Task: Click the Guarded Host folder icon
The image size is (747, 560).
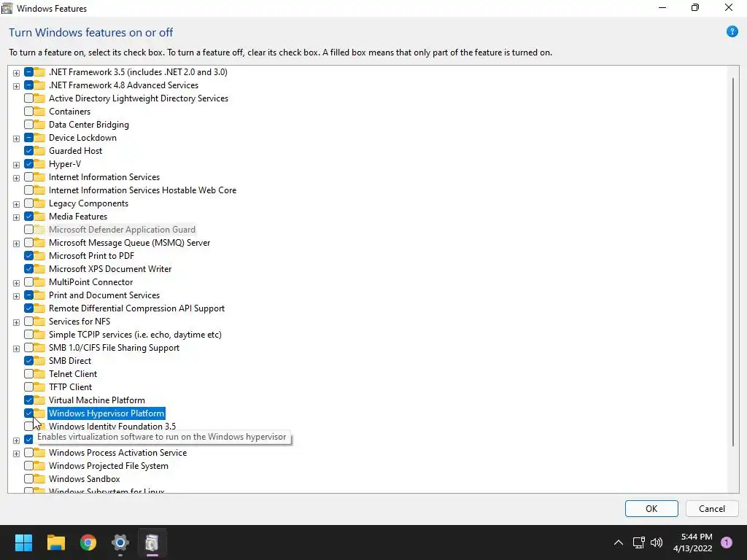Action: pos(39,151)
